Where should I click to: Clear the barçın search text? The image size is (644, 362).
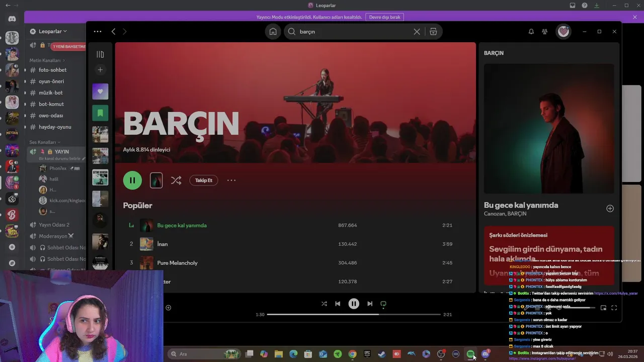click(x=417, y=31)
